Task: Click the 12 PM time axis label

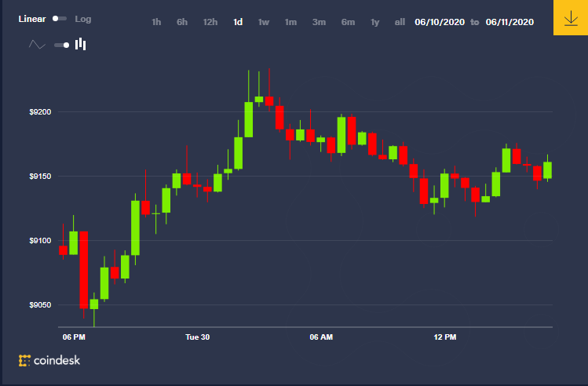Action: [445, 337]
